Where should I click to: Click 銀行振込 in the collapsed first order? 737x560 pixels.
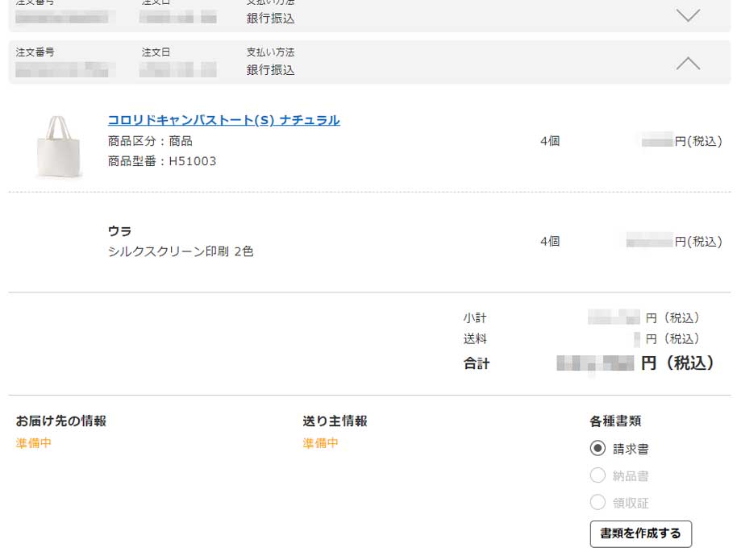coord(271,19)
